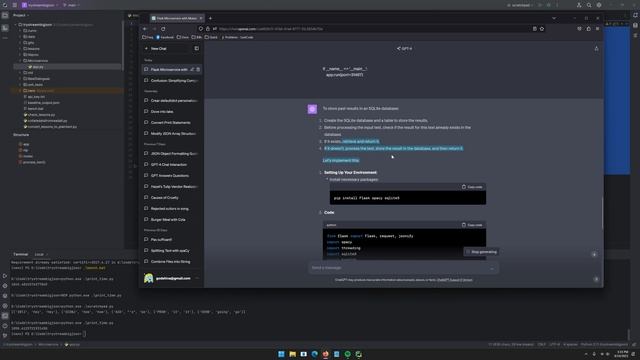Share the chat using the top-right share icon
The height and width of the screenshot is (360, 640).
click(596, 49)
